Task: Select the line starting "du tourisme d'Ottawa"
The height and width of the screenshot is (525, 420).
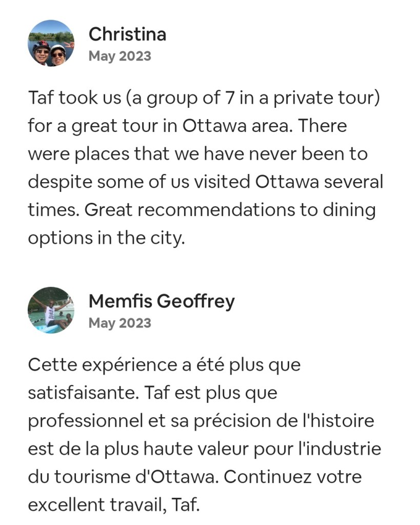Action: pos(195,477)
